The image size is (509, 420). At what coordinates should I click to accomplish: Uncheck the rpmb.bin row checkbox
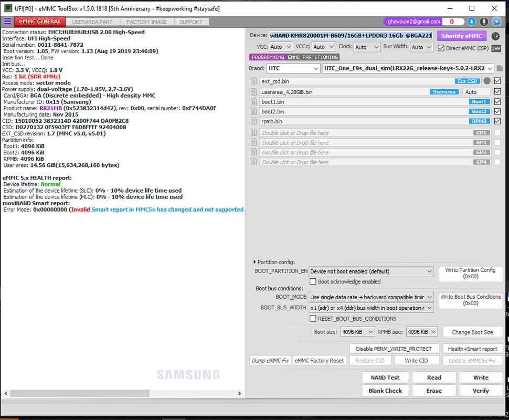[x=497, y=121]
